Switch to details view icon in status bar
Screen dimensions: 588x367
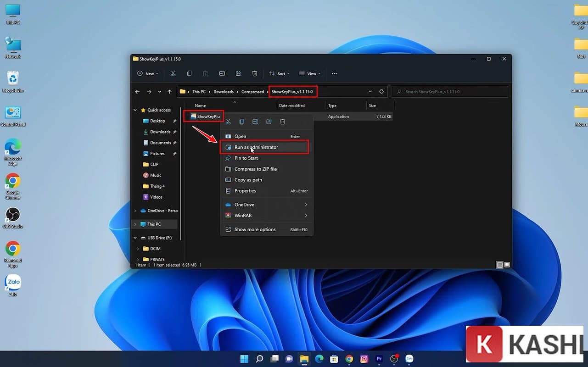coord(499,265)
